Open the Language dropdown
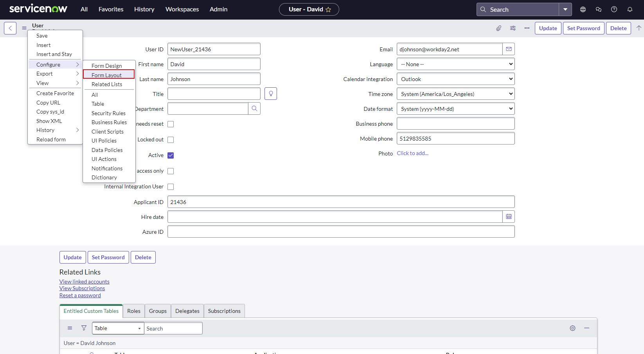 click(456, 64)
